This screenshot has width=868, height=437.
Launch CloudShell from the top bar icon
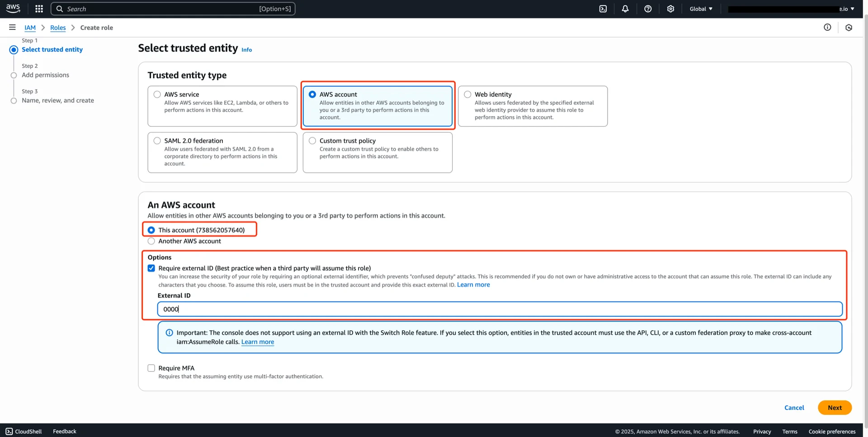(603, 9)
